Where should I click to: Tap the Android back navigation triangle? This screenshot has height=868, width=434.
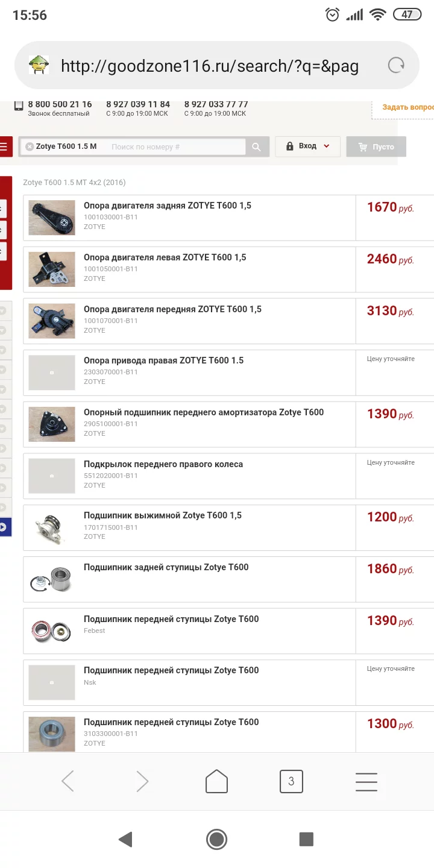tap(125, 839)
